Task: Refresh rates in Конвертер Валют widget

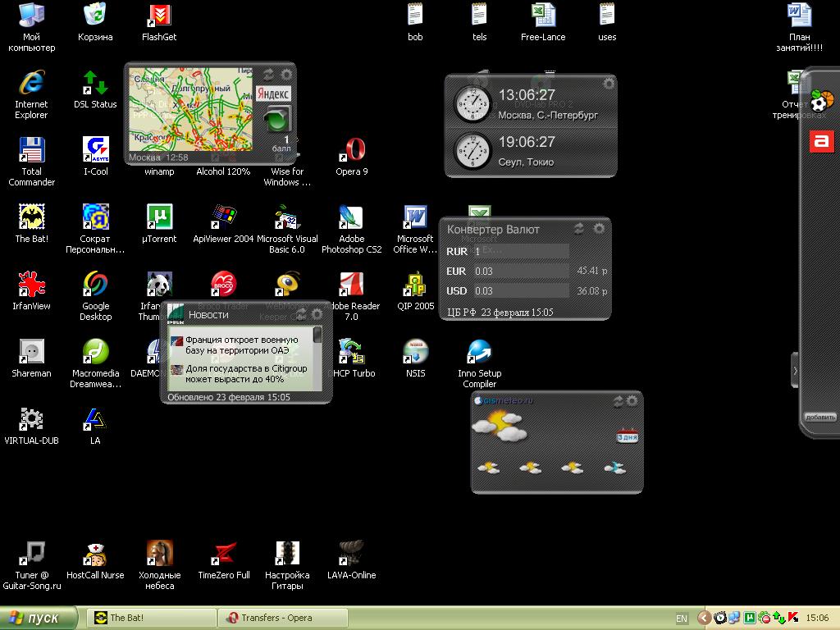Action: (579, 230)
